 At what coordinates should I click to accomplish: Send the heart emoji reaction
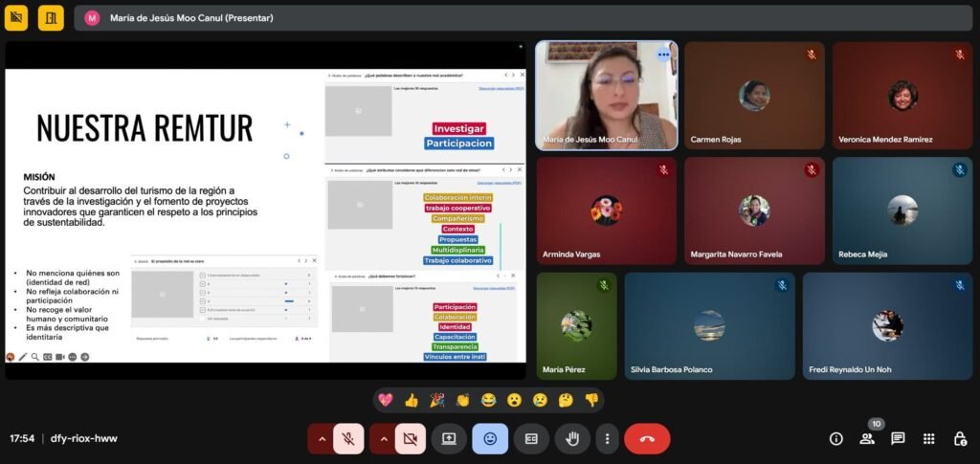point(385,400)
